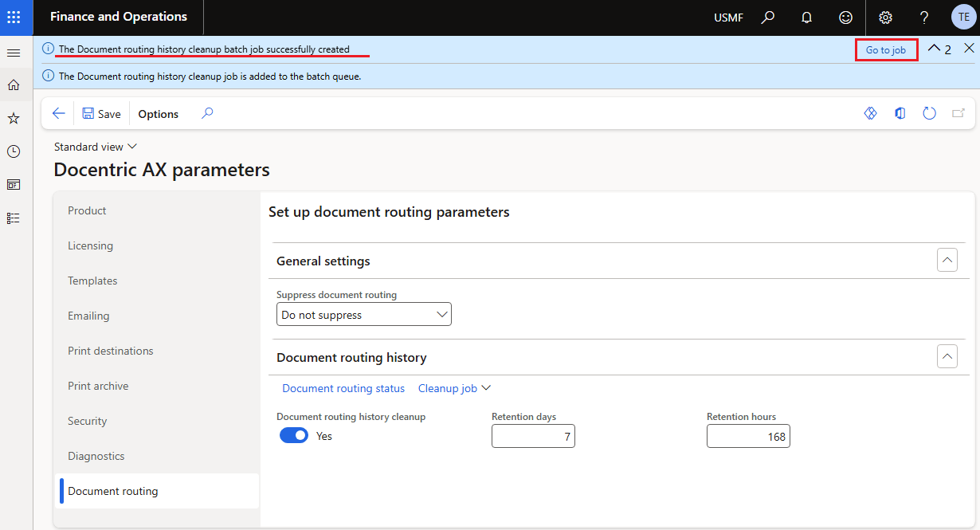Collapse the General settings section
The width and height of the screenshot is (980, 530).
click(x=947, y=261)
